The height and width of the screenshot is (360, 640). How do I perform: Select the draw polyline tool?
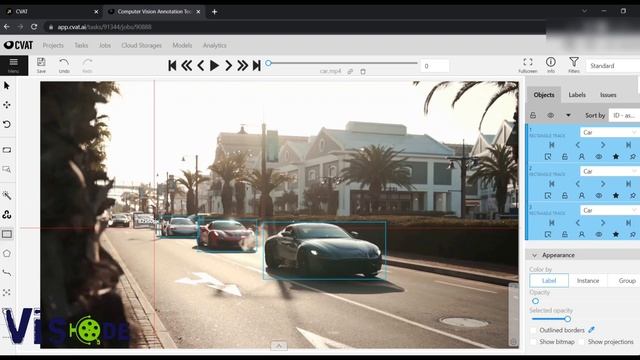click(7, 273)
